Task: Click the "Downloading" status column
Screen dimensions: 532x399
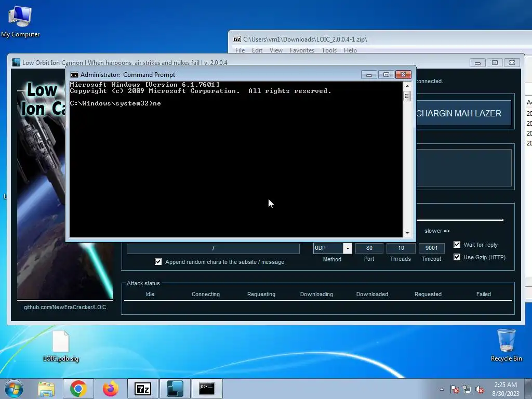Action: coord(316,294)
